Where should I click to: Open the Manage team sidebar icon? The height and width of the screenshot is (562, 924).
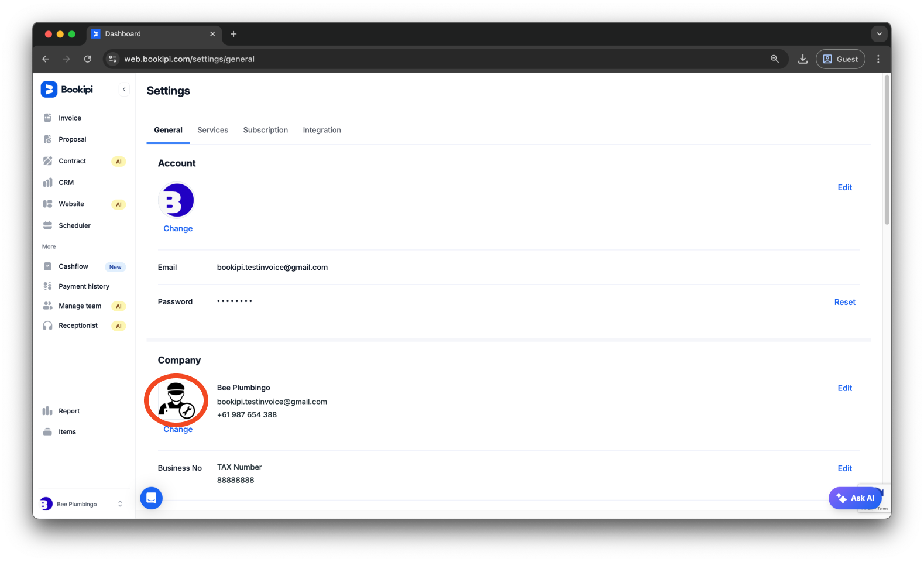(x=47, y=306)
